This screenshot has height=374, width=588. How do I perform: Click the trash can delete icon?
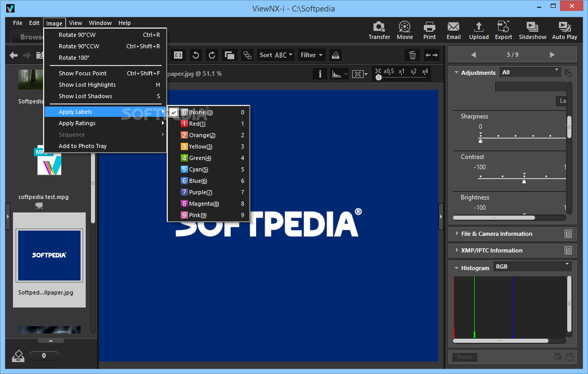(412, 55)
